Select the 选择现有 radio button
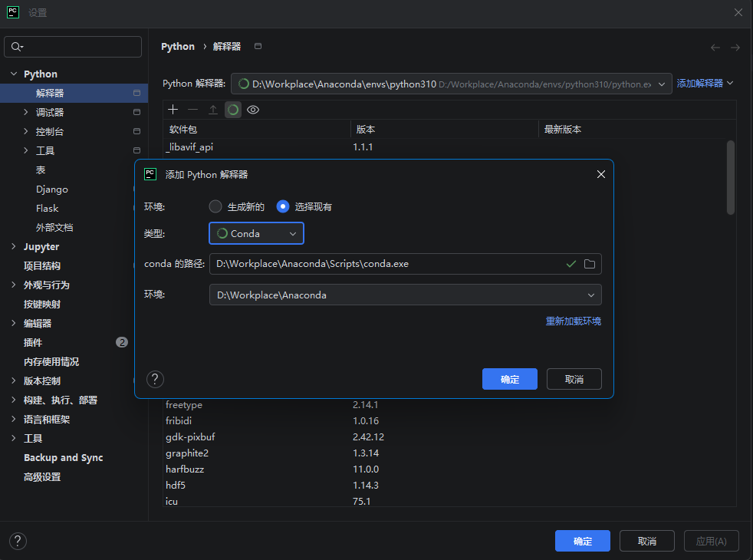The height and width of the screenshot is (560, 753). [x=283, y=206]
